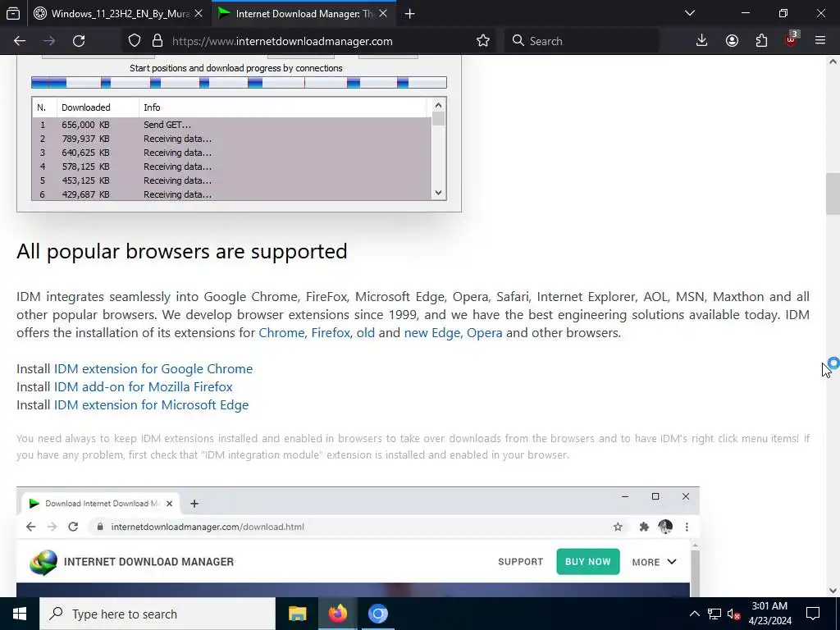This screenshot has height=630, width=840.
Task: Go back to the previous page
Action: click(20, 41)
